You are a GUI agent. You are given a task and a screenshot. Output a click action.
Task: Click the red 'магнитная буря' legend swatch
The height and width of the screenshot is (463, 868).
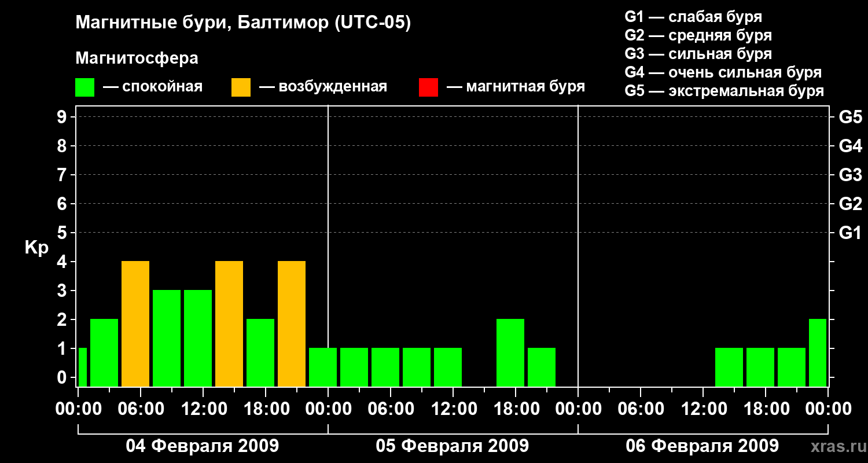pyautogui.click(x=429, y=87)
